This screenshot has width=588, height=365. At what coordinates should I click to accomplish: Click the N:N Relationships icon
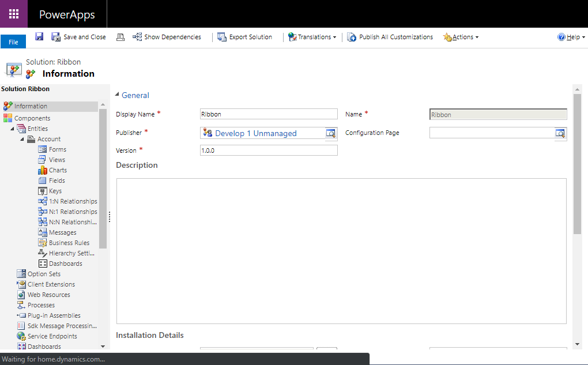tap(43, 222)
